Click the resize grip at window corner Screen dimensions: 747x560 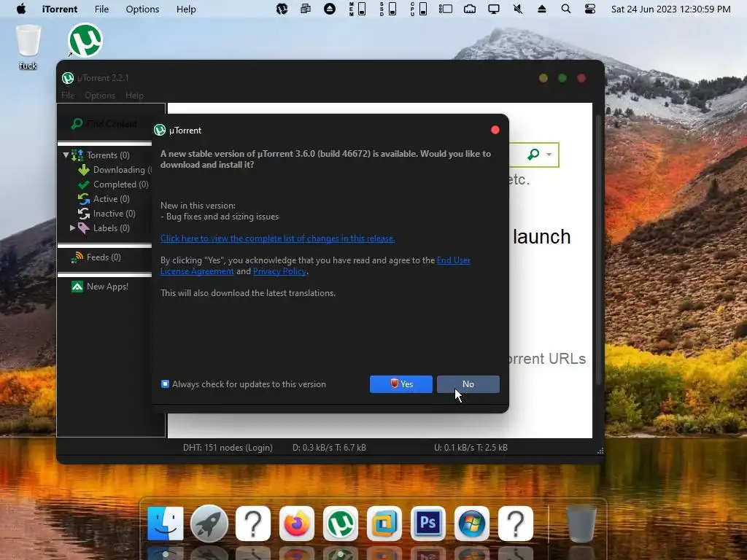(x=600, y=451)
